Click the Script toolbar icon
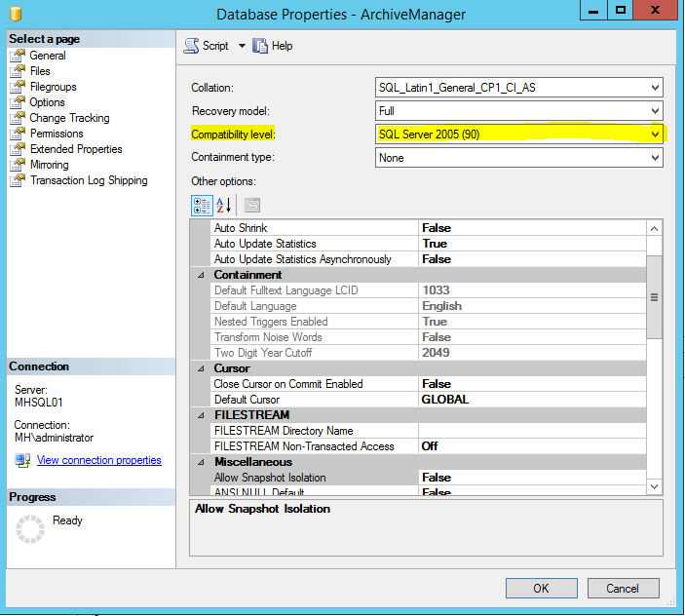The width and height of the screenshot is (685, 616). [x=192, y=46]
